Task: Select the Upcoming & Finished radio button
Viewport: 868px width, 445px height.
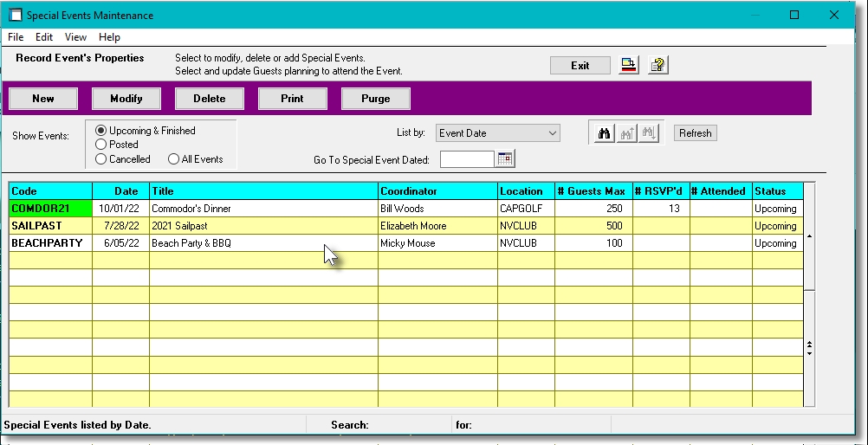Action: [101, 131]
